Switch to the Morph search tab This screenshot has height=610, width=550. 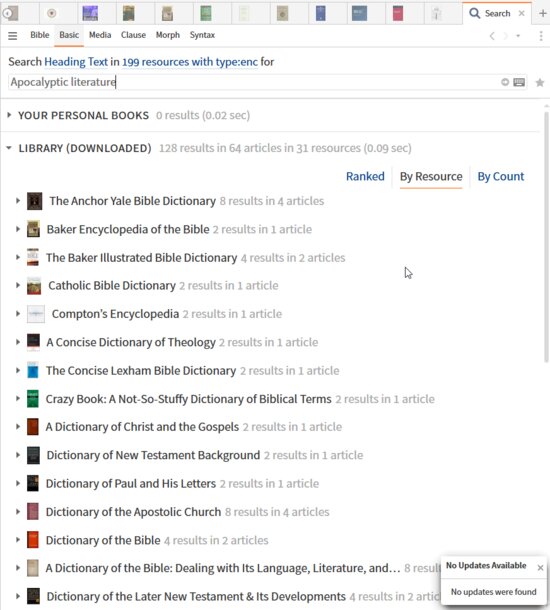point(168,35)
